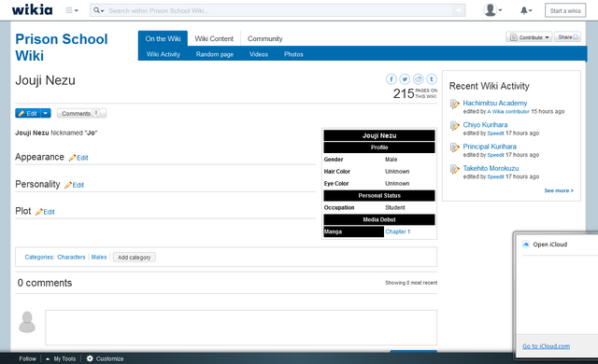Image resolution: width=598 pixels, height=364 pixels.
Task: Open the Characters category link
Action: (x=71, y=257)
